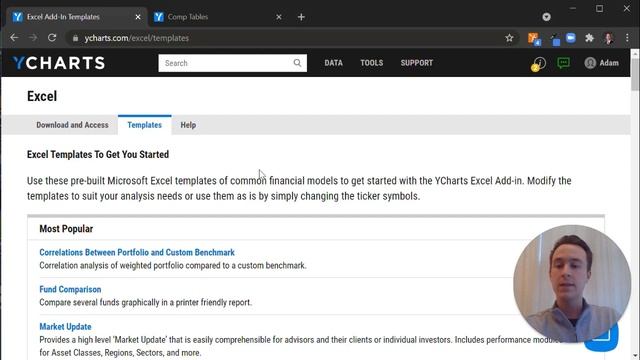Open the Extensions puzzle icon
The height and width of the screenshot is (360, 640).
tap(589, 38)
